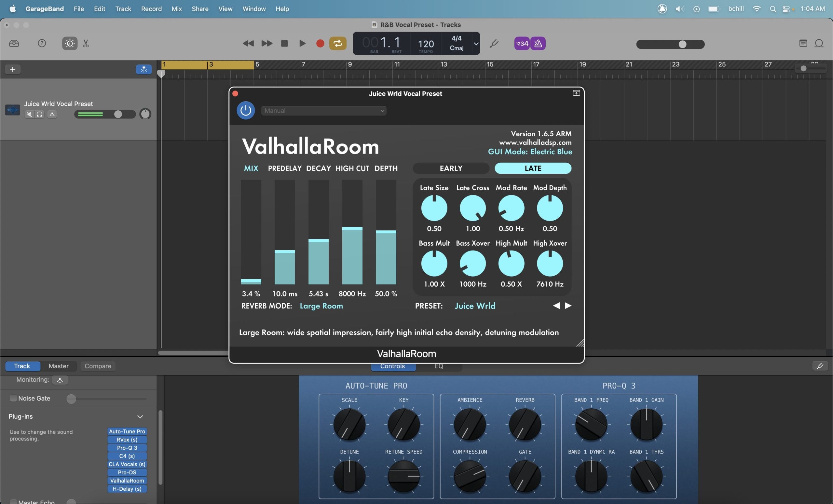The width and height of the screenshot is (833, 504).
Task: Toggle the 1234 count-in icon
Action: [521, 43]
